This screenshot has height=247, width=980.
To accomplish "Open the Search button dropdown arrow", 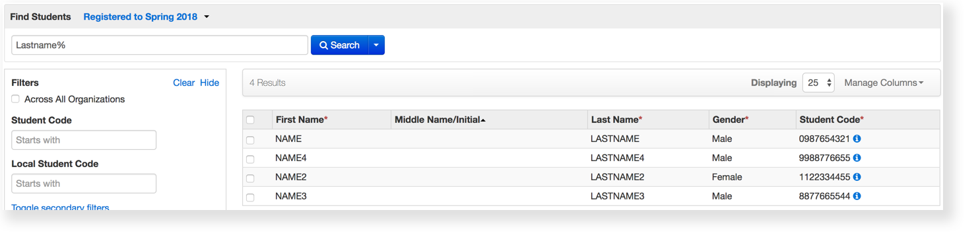I will 376,45.
